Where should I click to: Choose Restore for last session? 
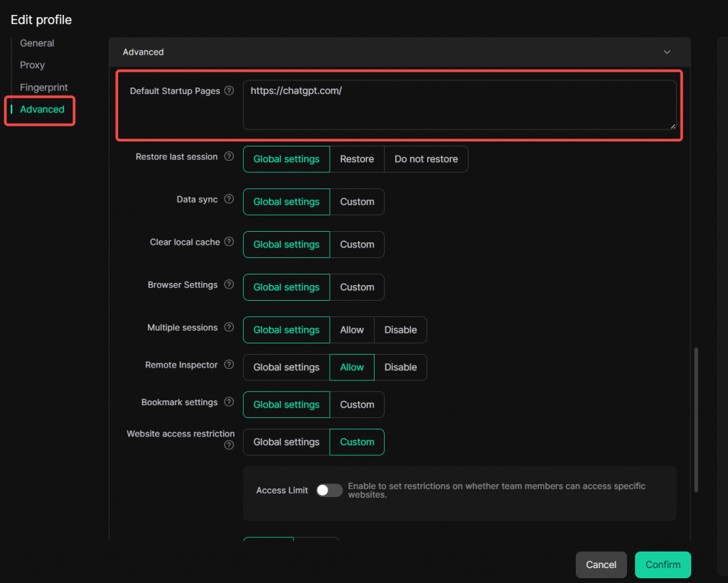[357, 159]
